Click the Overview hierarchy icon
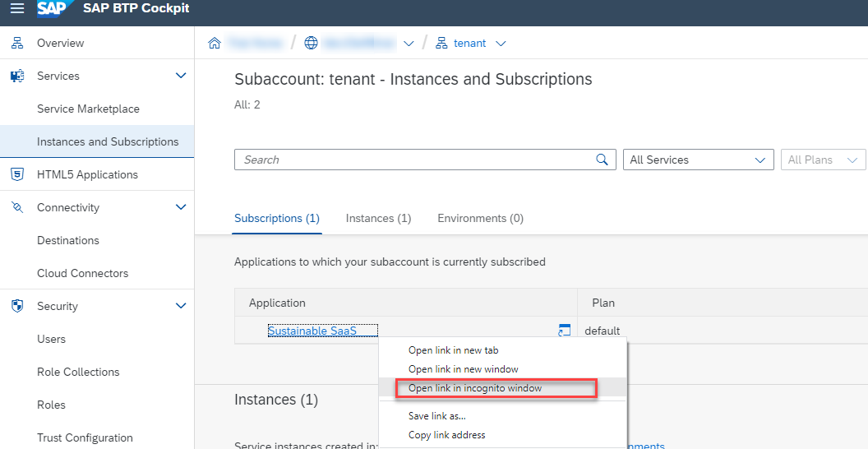This screenshot has width=868, height=449. (x=17, y=44)
